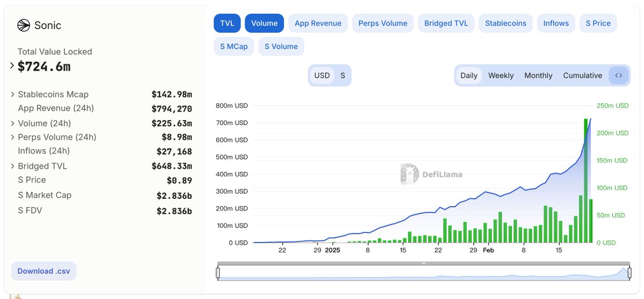Click the 250m USD right axis label

(x=612, y=106)
